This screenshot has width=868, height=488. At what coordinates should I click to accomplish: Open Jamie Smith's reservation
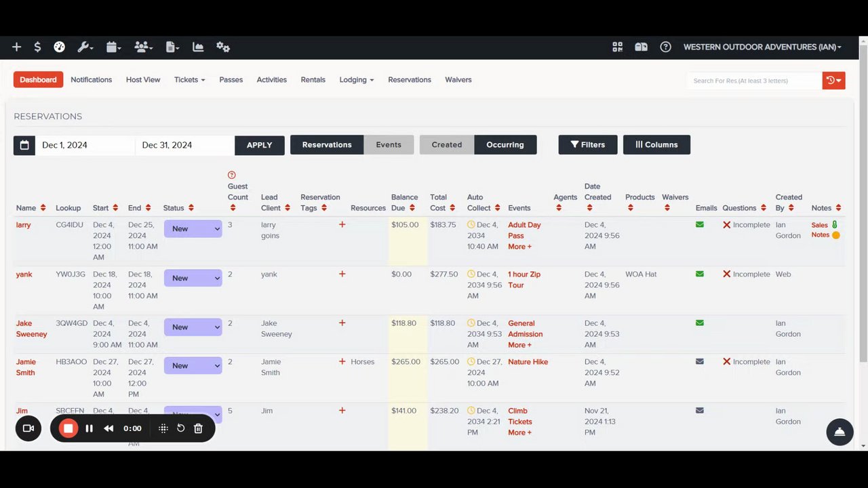[x=26, y=367]
